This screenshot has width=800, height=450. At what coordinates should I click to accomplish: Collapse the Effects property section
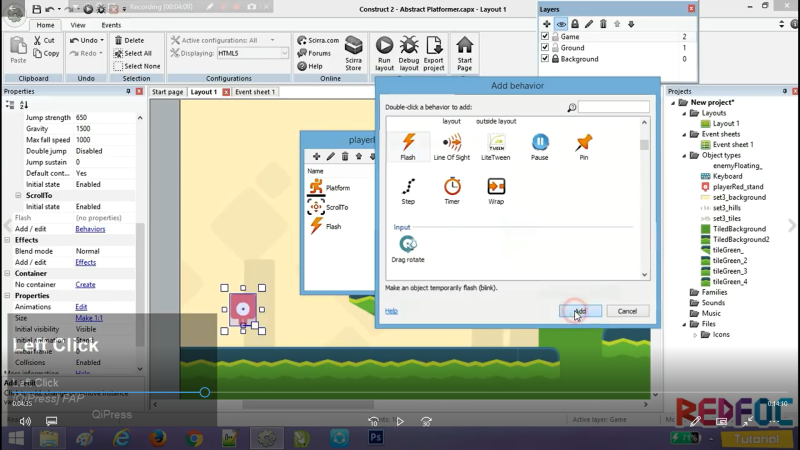(x=8, y=240)
